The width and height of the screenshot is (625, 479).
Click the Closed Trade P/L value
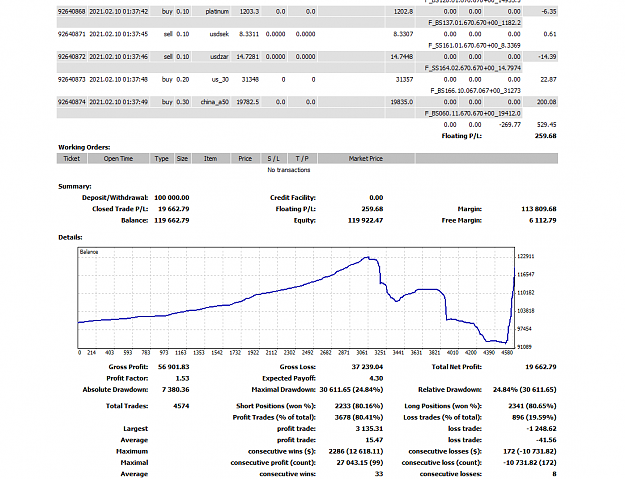[173, 209]
